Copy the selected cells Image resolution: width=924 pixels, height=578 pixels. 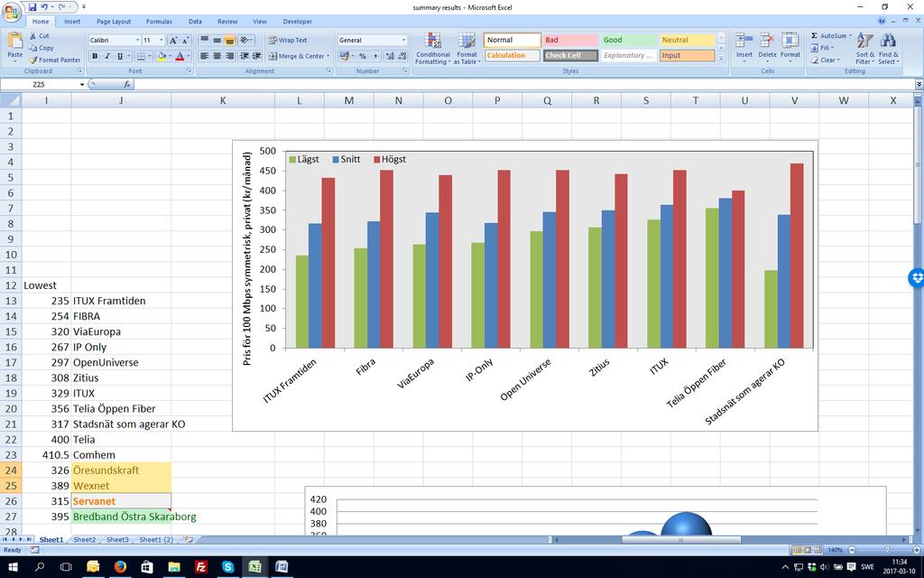[42, 48]
